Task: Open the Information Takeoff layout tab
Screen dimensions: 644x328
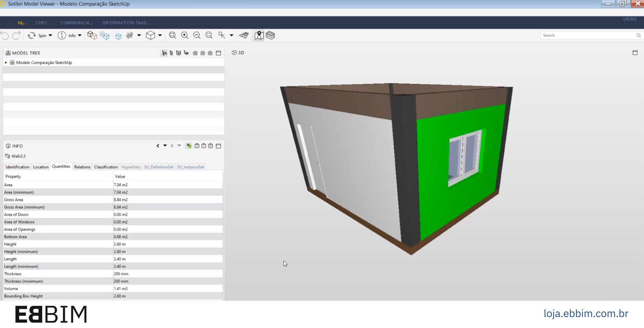Action: pos(126,23)
